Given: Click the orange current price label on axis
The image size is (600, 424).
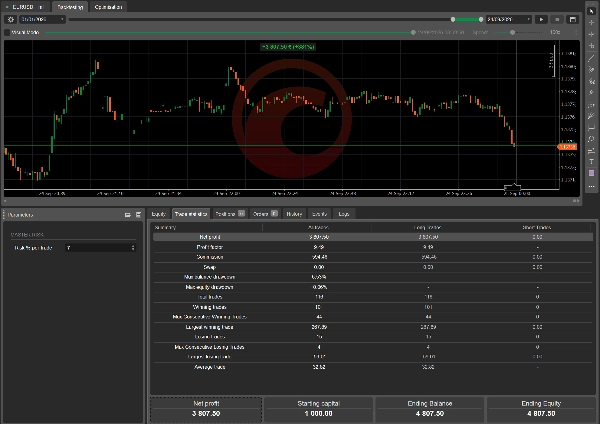Looking at the screenshot, I should 567,147.
